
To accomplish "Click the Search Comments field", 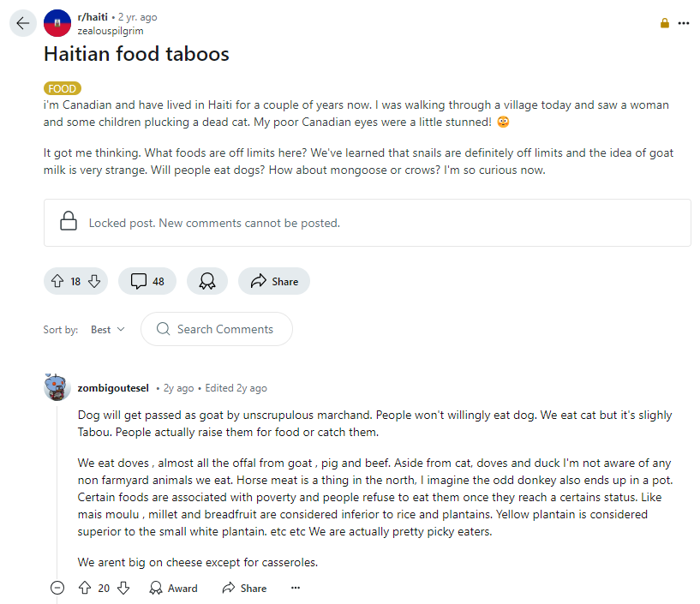I will point(224,329).
